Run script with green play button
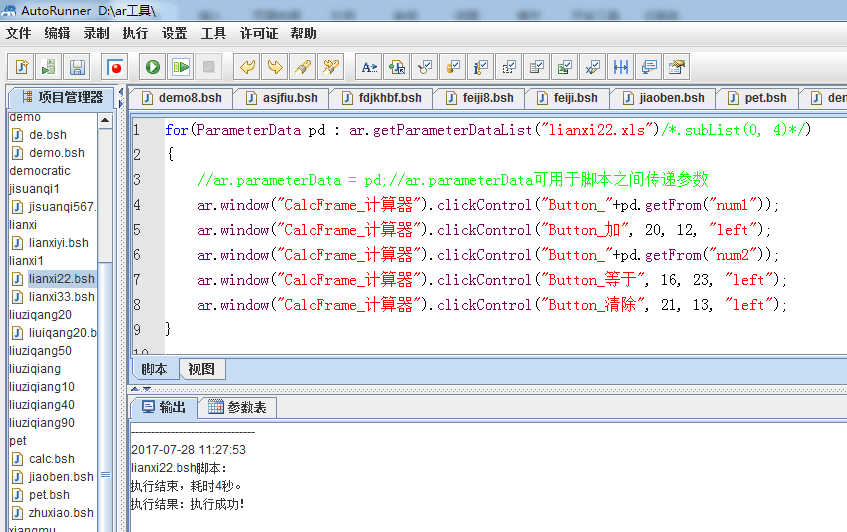This screenshot has width=847, height=532. pyautogui.click(x=153, y=67)
